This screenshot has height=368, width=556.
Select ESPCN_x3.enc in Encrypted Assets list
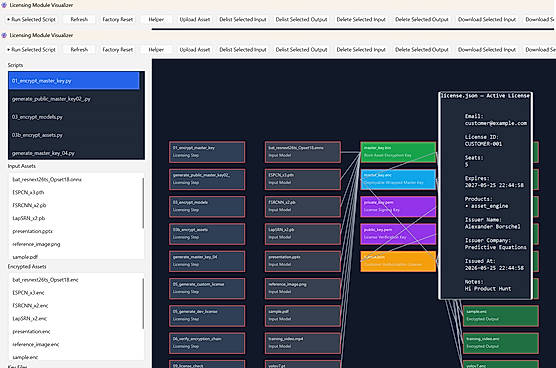coord(75,293)
